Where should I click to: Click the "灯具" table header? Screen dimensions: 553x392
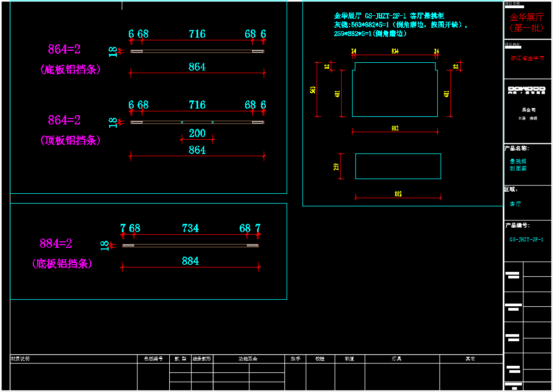[396, 359]
